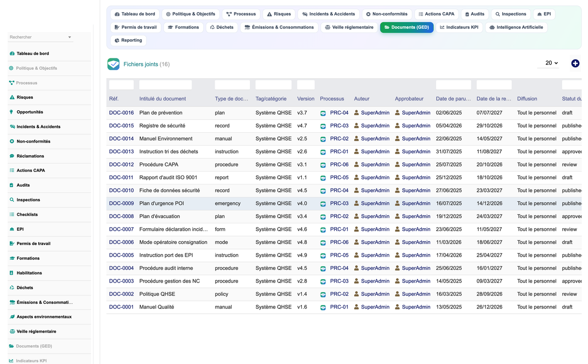
Task: Click the date 25/12/2025 cell
Action: coord(449,178)
